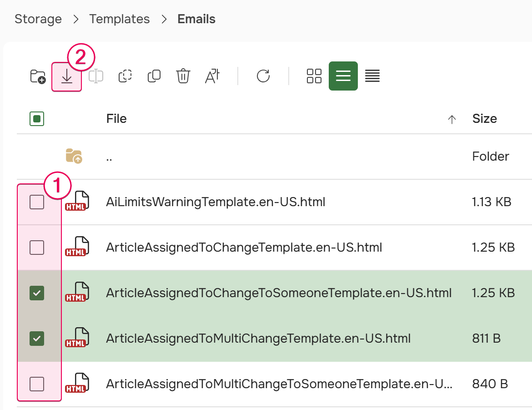532x410 pixels.
Task: Click the copy files icon
Action: point(154,76)
